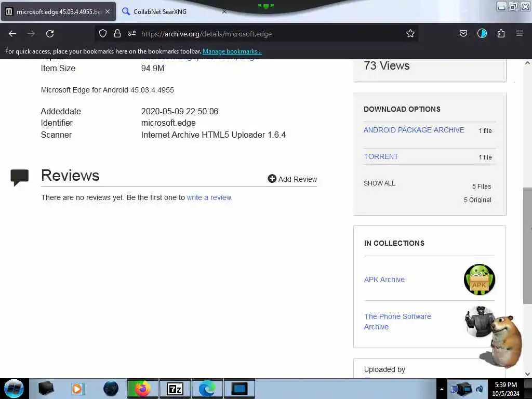Open the Pocket save icon
The width and height of the screenshot is (532, 399).
(463, 33)
